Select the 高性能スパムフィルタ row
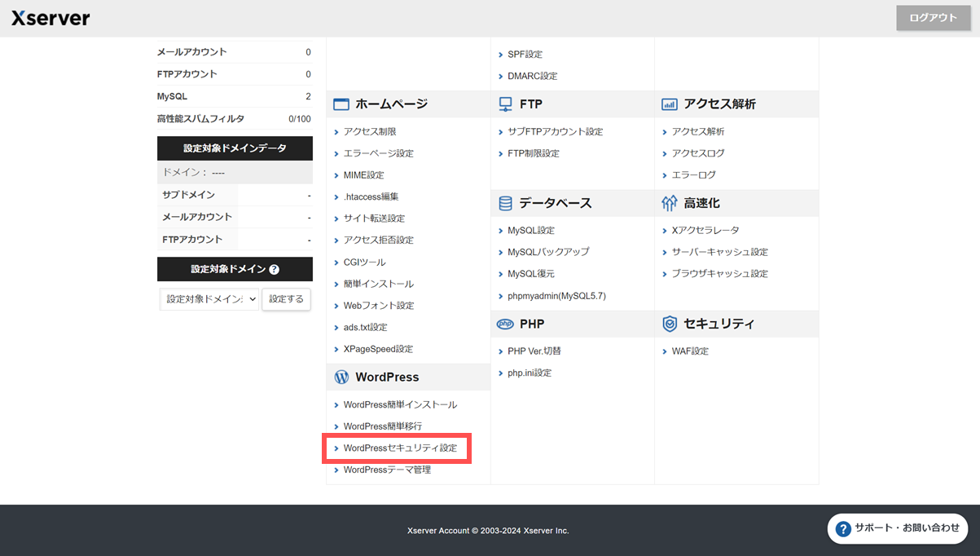Image resolution: width=980 pixels, height=556 pixels. tap(235, 119)
